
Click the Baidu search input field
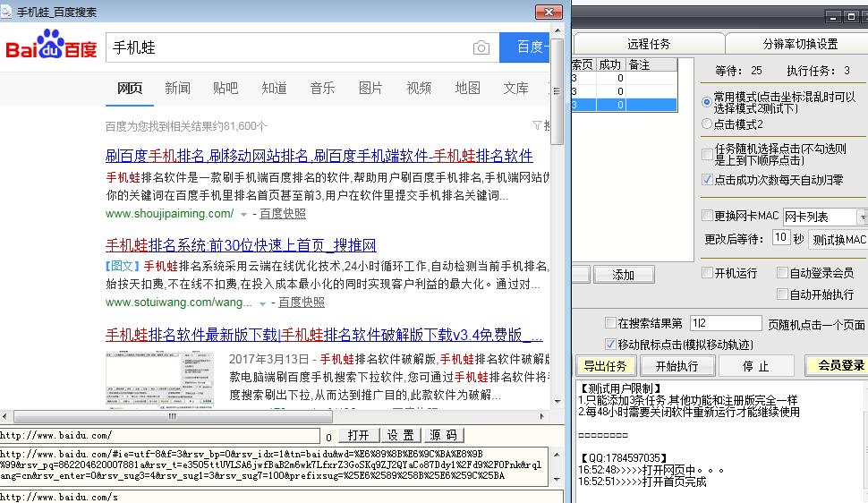pyautogui.click(x=286, y=48)
